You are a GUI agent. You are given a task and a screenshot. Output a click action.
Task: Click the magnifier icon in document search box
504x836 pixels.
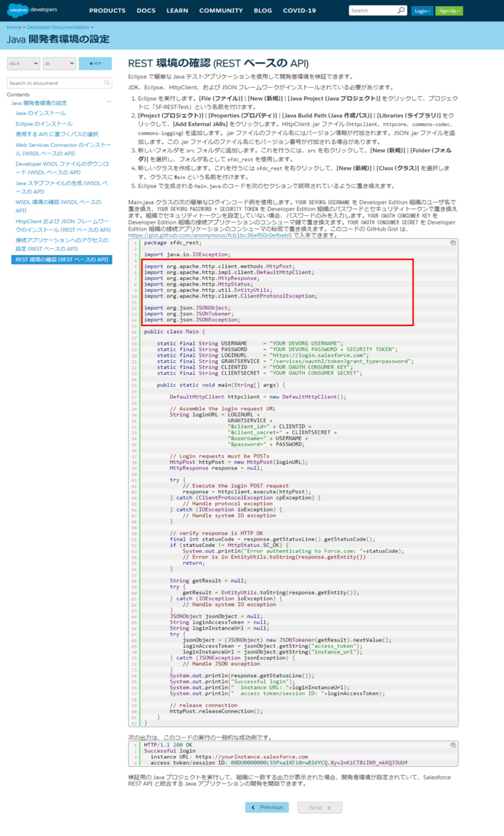tap(107, 83)
